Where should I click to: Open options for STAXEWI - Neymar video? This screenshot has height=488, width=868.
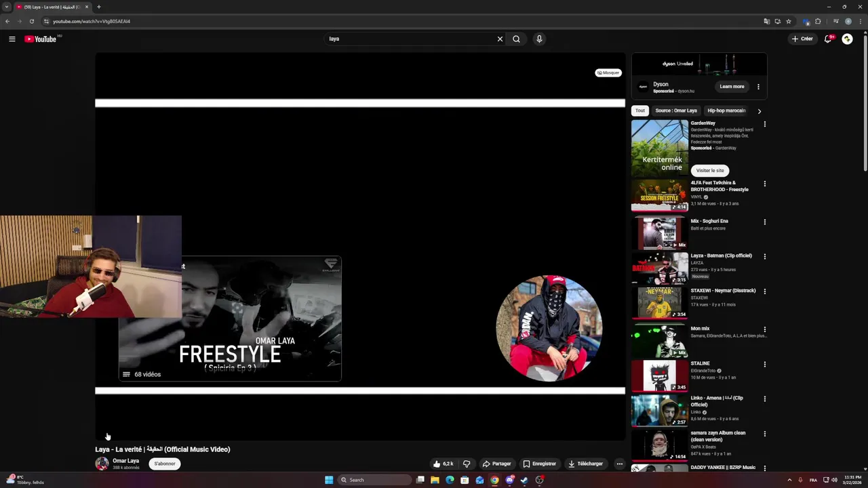(764, 291)
